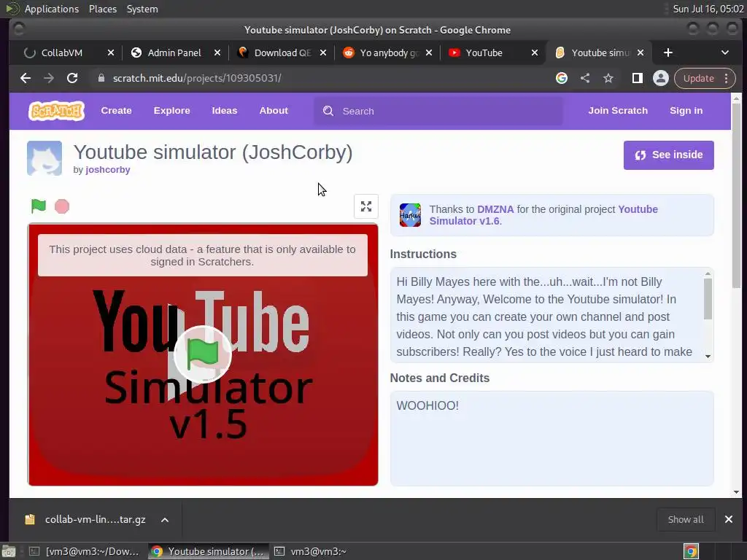Switch to the YouTube tab

tap(484, 52)
